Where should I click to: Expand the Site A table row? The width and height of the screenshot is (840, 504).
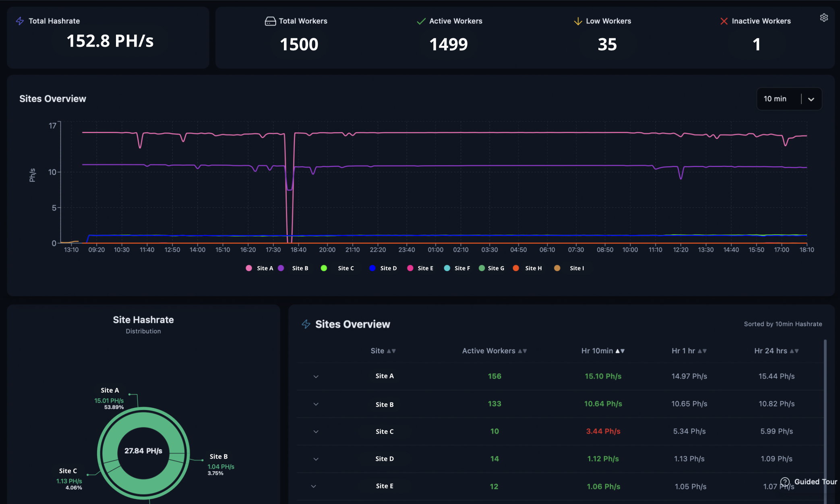coord(316,376)
